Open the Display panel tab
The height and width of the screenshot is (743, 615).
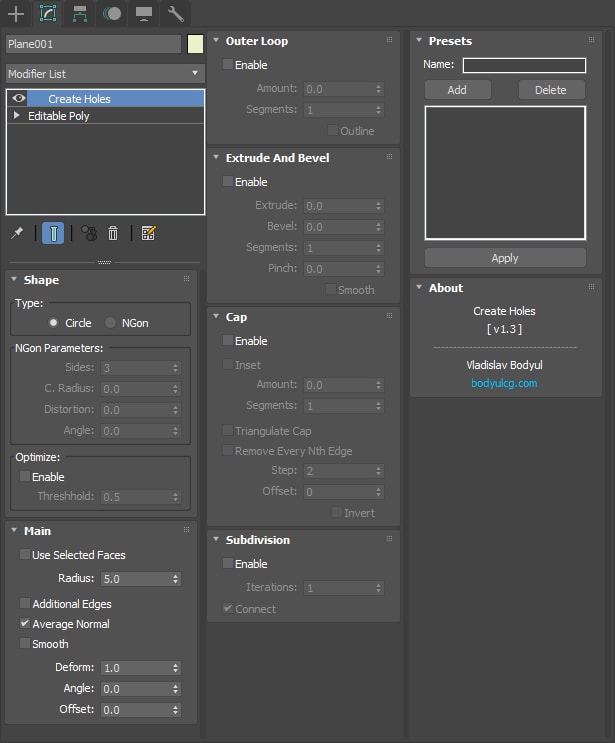(144, 14)
